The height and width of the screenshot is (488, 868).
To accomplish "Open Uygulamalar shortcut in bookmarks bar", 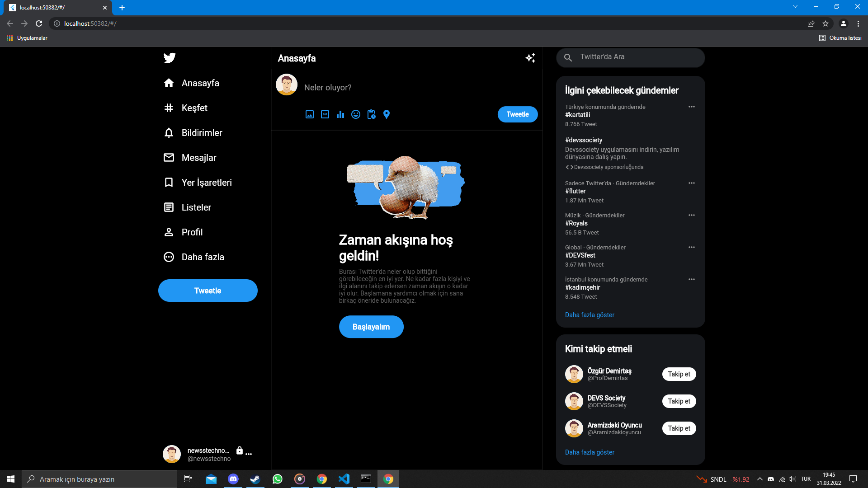I will point(27,38).
